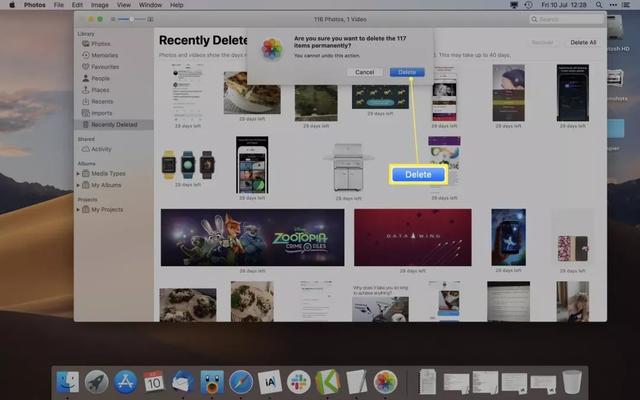Open Photos in the Library sidebar
The height and width of the screenshot is (400, 640).
pyautogui.click(x=100, y=44)
